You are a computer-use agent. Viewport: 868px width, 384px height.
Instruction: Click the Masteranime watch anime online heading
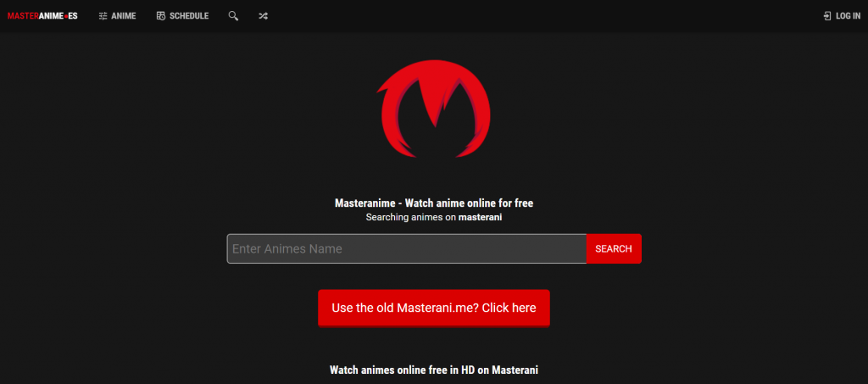434,203
